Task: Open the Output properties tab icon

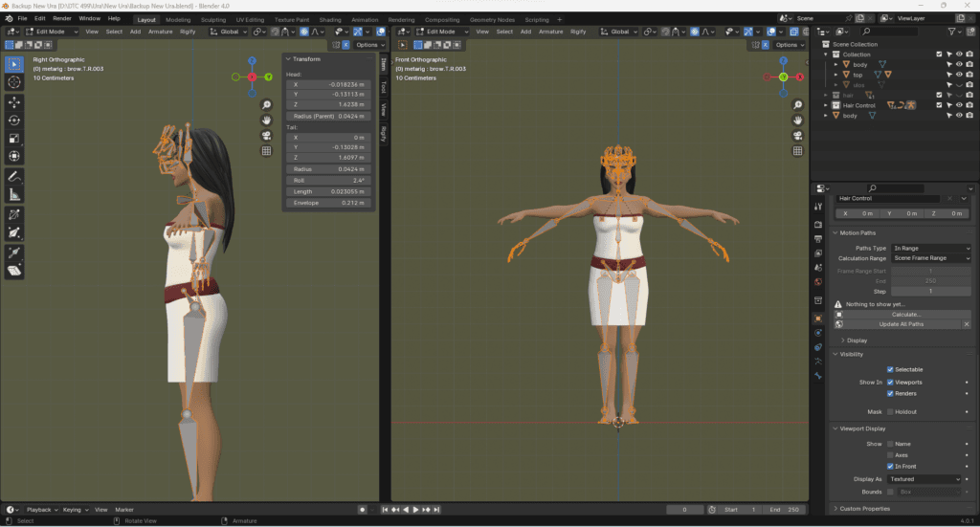Action: [x=818, y=238]
